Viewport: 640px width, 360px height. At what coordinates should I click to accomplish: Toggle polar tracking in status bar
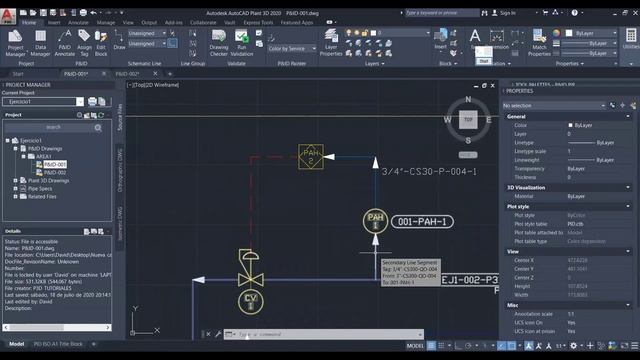469,346
